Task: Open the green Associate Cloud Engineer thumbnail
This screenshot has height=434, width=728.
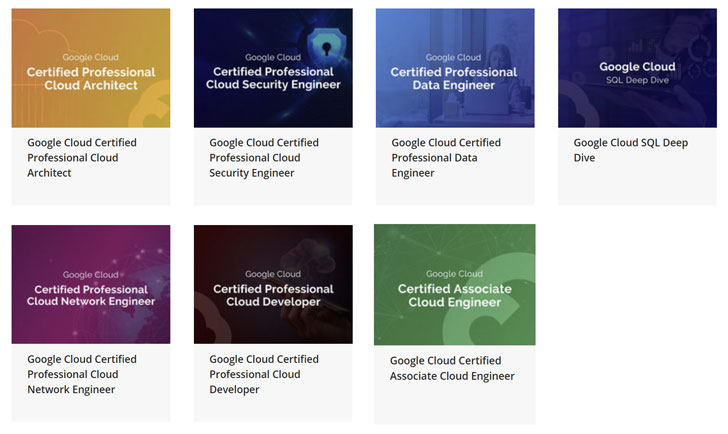Action: tap(455, 285)
